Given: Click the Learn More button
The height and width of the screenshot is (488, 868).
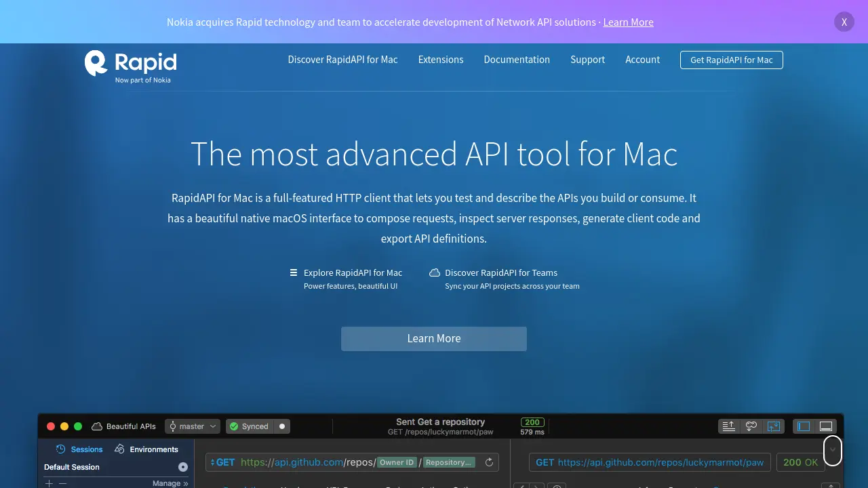Looking at the screenshot, I should click(x=434, y=338).
